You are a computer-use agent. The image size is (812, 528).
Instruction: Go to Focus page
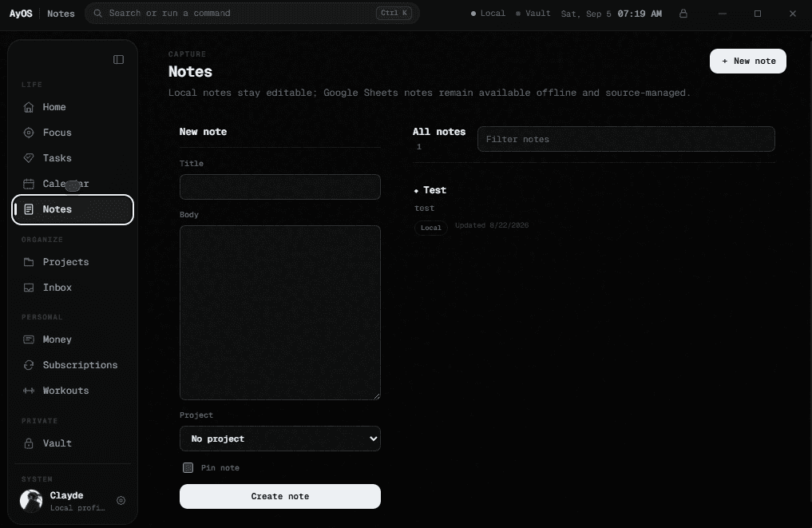tap(73, 133)
